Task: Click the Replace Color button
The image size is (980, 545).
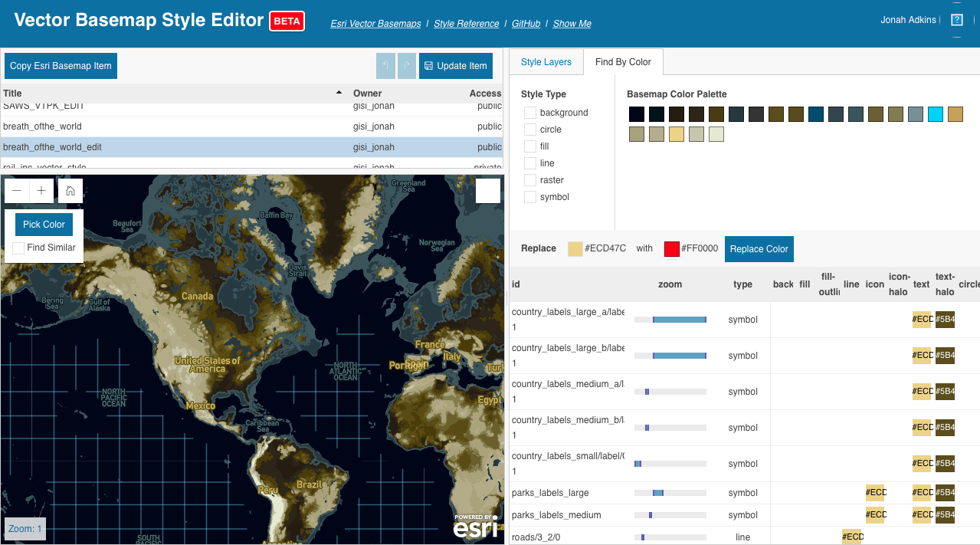Action: point(759,249)
